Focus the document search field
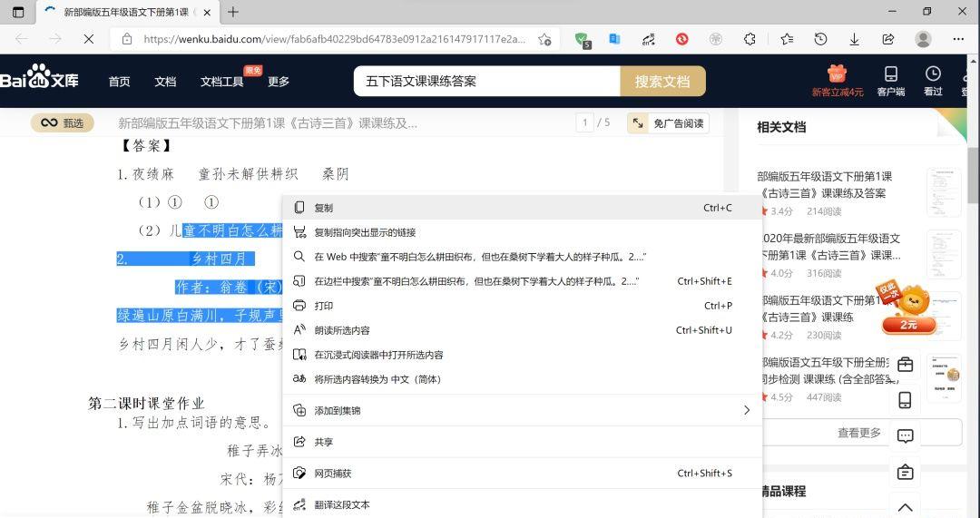The width and height of the screenshot is (980, 518). point(487,82)
